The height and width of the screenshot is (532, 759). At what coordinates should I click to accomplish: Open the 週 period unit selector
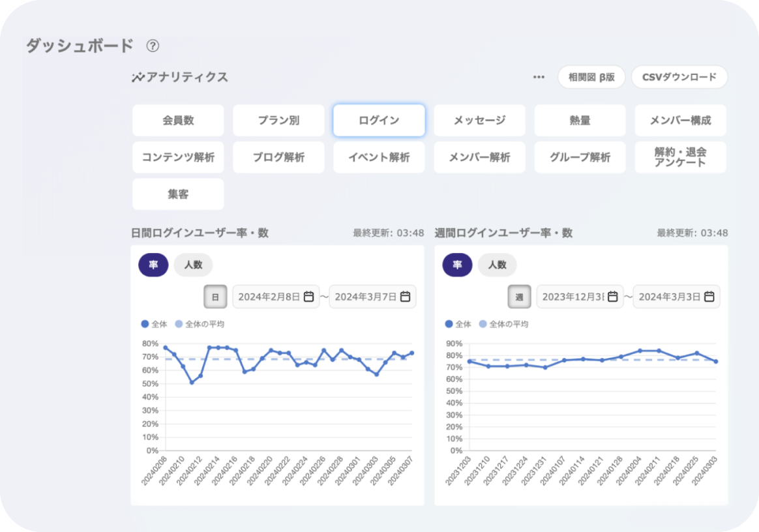pyautogui.click(x=519, y=297)
